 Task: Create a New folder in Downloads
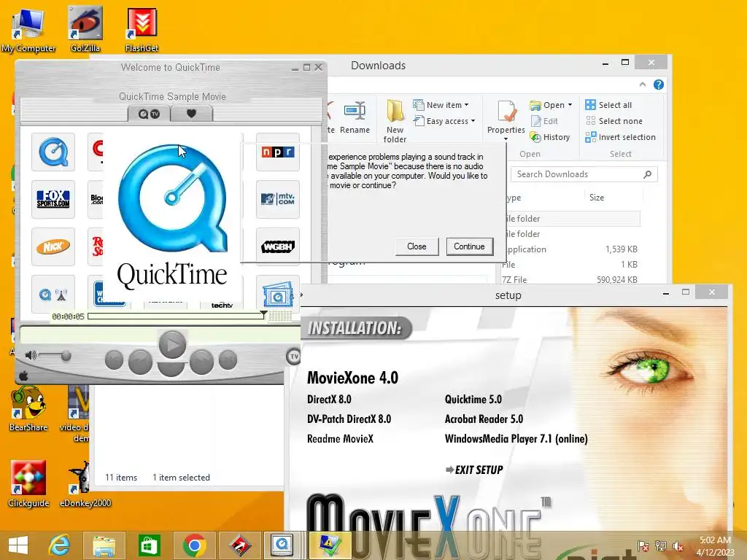pos(395,121)
